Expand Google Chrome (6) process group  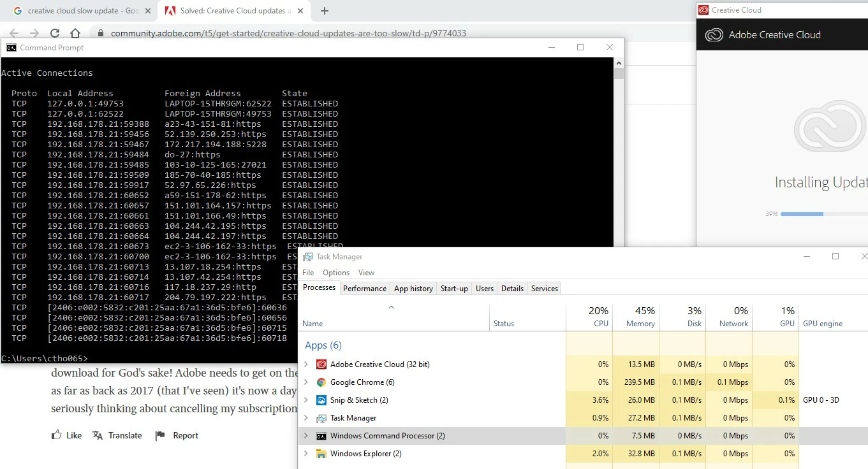point(306,382)
